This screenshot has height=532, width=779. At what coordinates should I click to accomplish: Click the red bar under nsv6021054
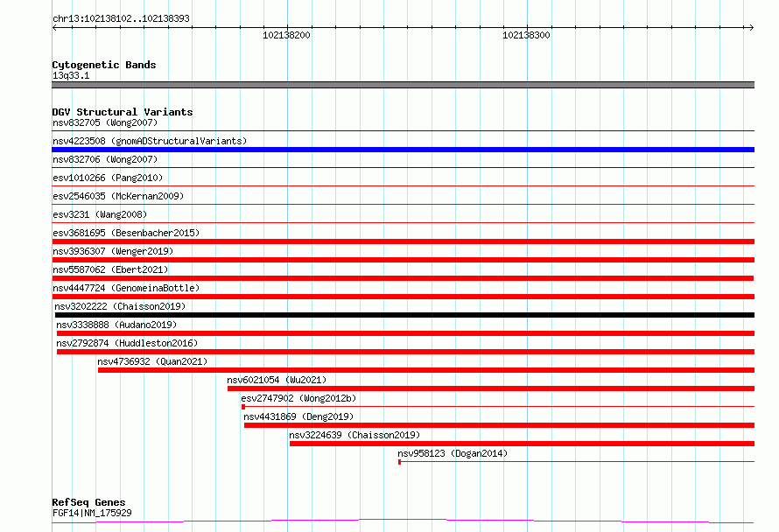point(491,388)
